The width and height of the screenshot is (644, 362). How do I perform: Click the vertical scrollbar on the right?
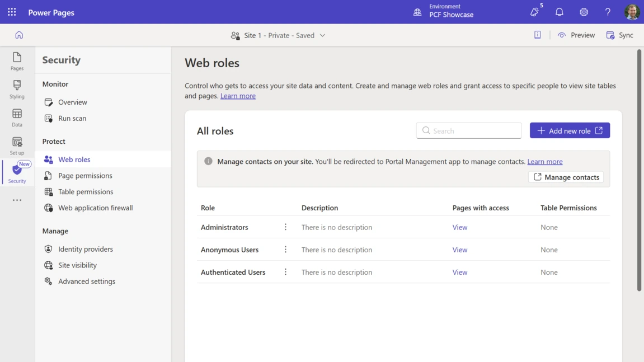pyautogui.click(x=639, y=170)
